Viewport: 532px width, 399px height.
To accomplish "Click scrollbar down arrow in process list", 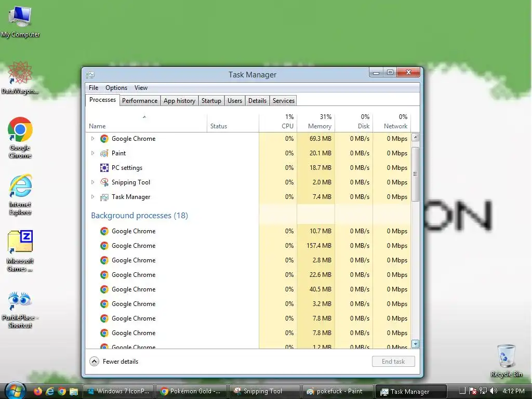I will tap(415, 344).
